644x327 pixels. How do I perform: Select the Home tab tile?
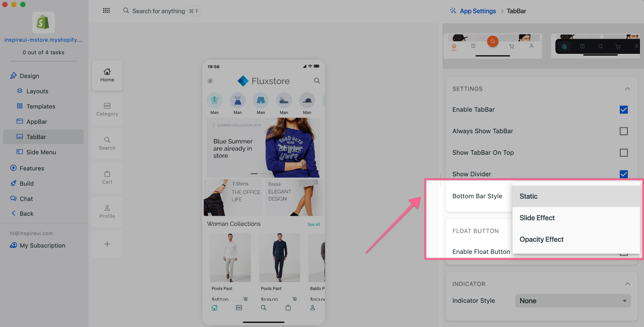coord(107,75)
